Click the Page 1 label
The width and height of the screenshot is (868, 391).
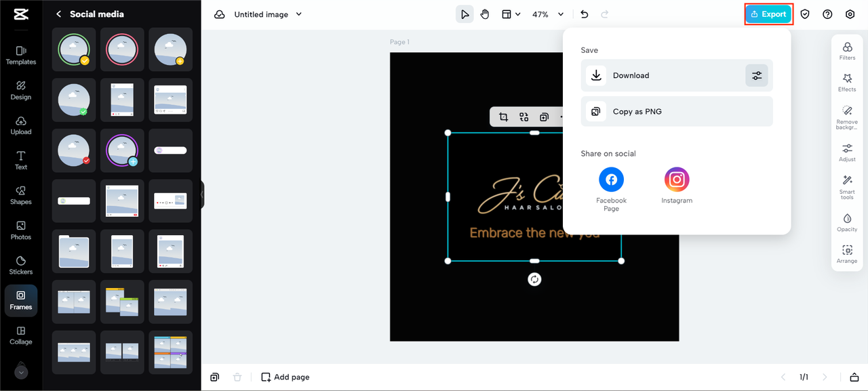[x=399, y=42]
